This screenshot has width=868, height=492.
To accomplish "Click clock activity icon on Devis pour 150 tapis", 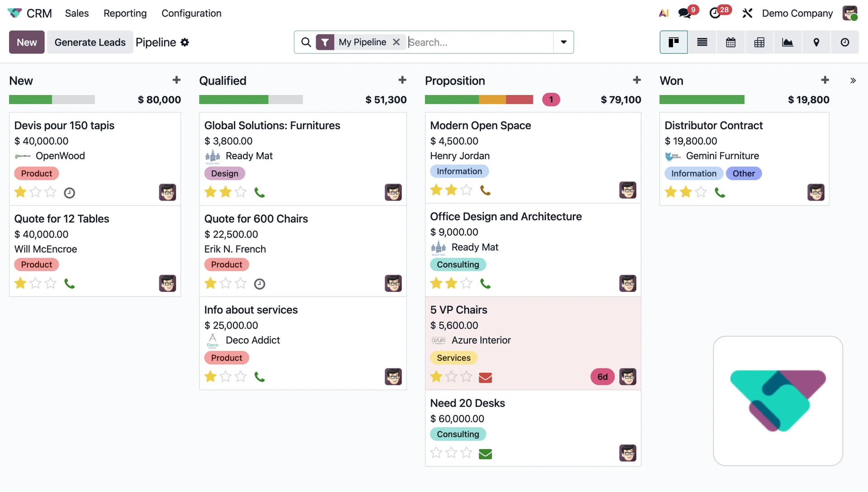I will tap(69, 193).
